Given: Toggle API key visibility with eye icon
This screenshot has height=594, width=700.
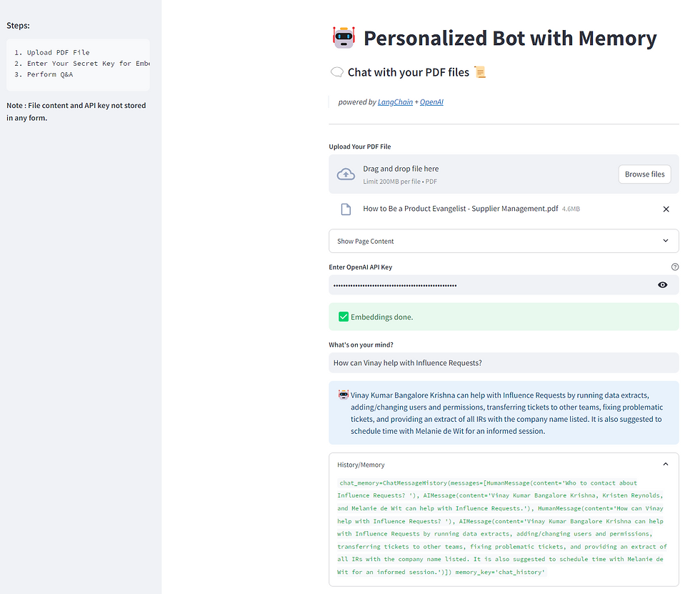Looking at the screenshot, I should (x=663, y=285).
